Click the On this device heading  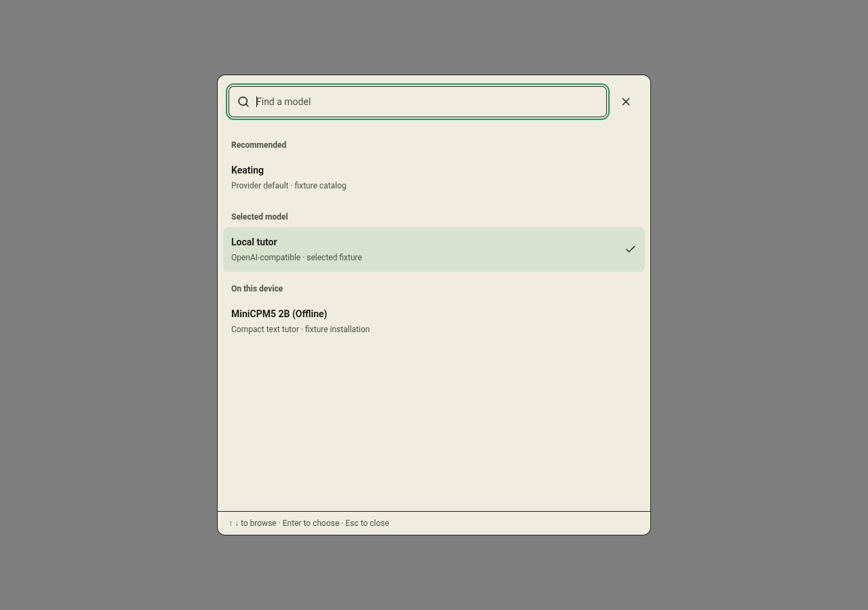point(257,289)
